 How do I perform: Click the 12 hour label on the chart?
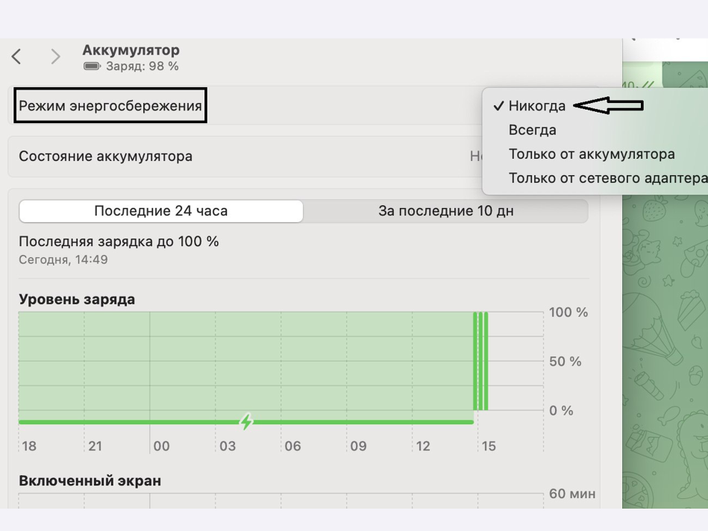pos(423,446)
